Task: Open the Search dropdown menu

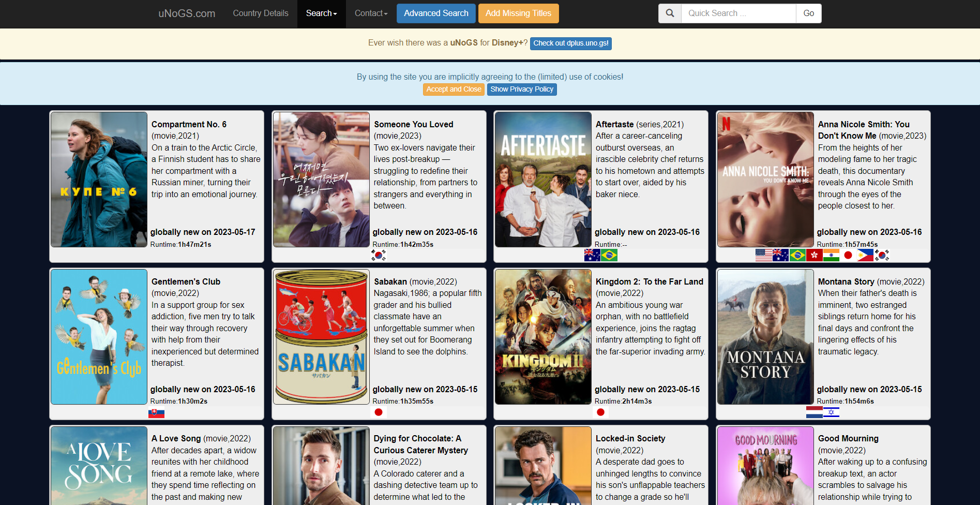Action: pos(321,13)
